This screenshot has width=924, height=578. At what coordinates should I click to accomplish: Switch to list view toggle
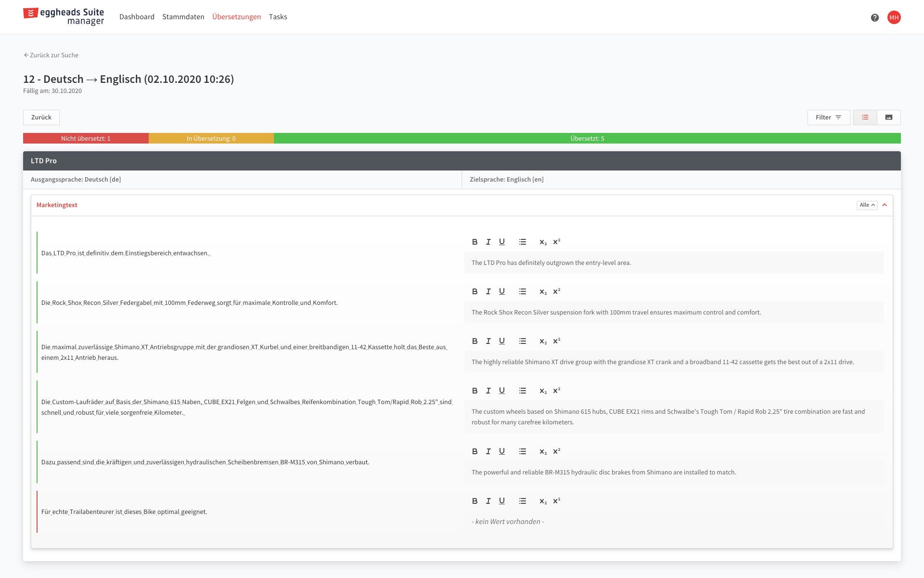coord(865,117)
